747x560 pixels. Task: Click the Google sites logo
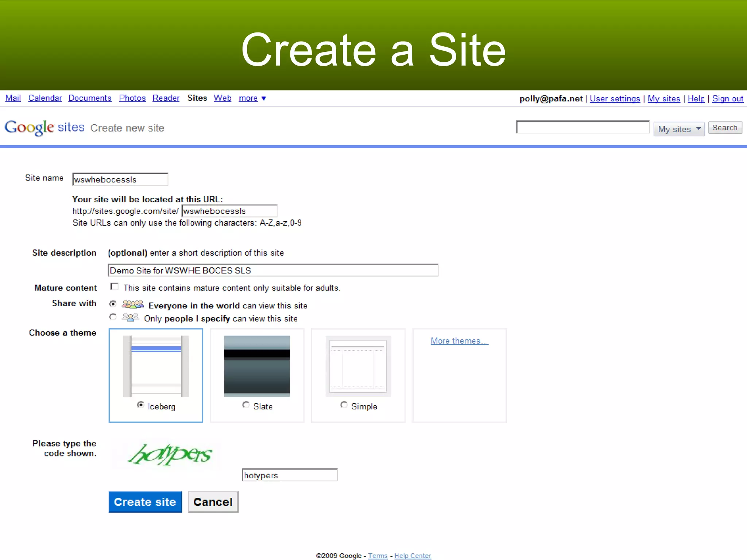click(x=44, y=128)
